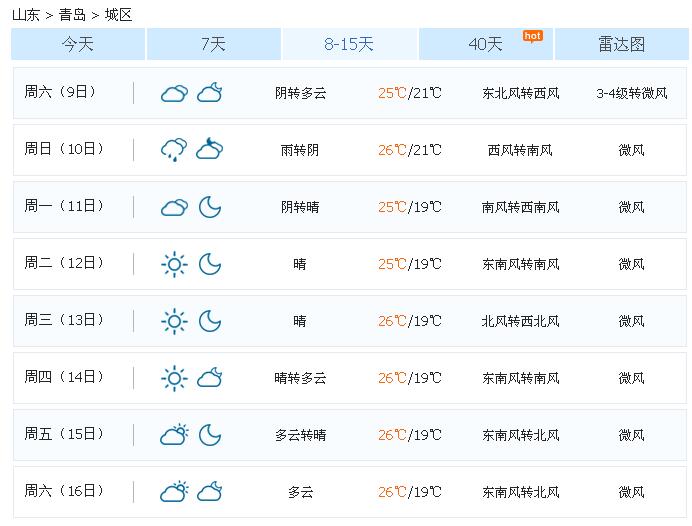692x526 pixels.
Task: Click the crescent moon icon for 周一 11日
Action: (x=210, y=207)
